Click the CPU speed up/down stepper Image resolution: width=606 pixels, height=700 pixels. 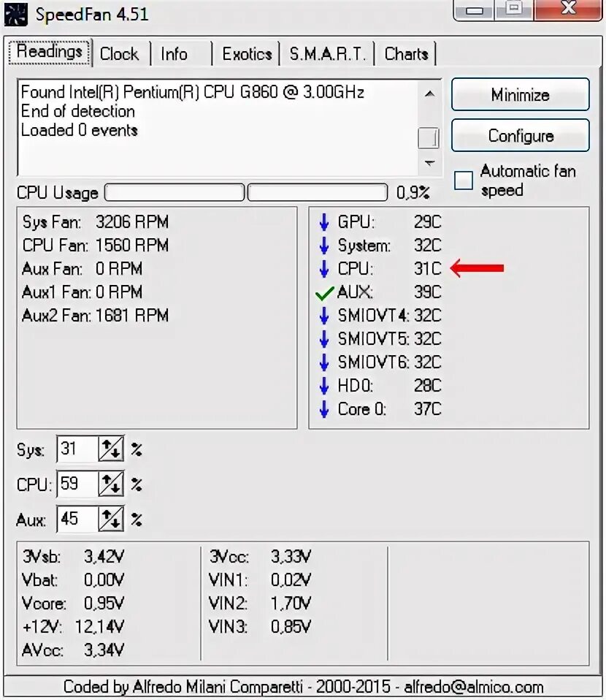click(x=111, y=484)
